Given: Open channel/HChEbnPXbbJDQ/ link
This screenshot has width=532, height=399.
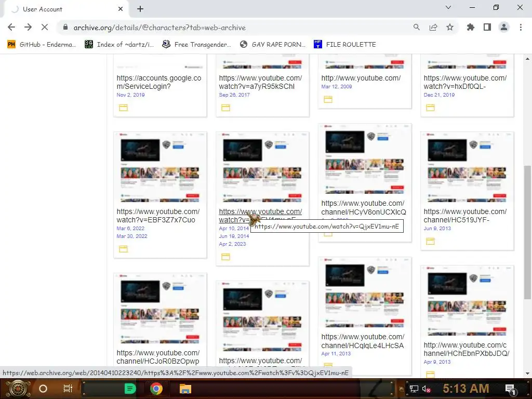Looking at the screenshot, I should tap(467, 349).
